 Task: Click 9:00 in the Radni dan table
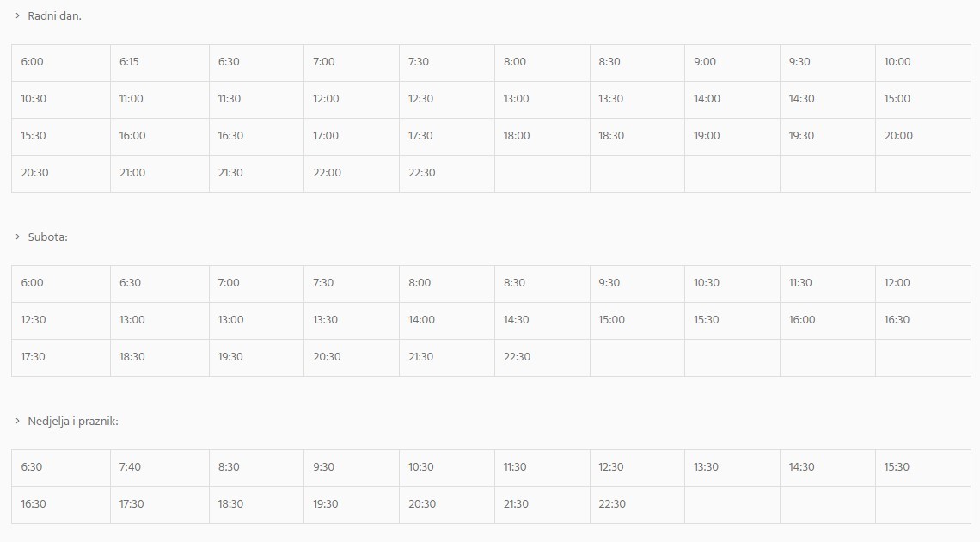[705, 62]
